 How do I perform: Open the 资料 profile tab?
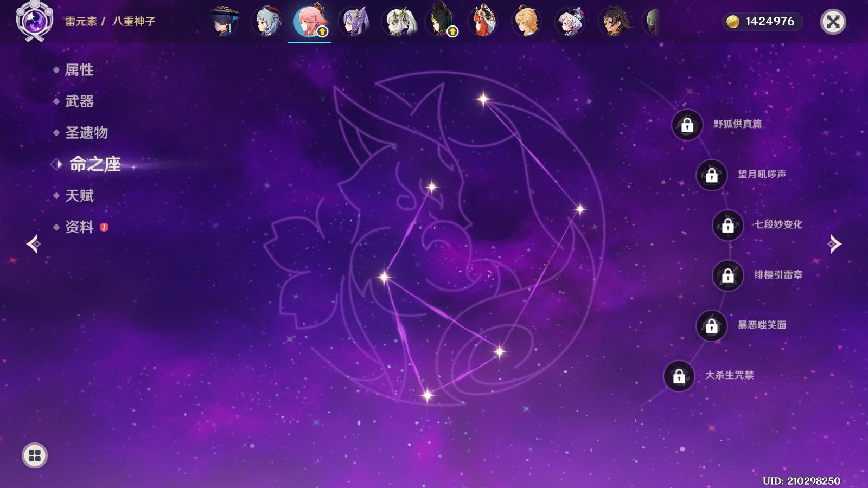pos(79,227)
